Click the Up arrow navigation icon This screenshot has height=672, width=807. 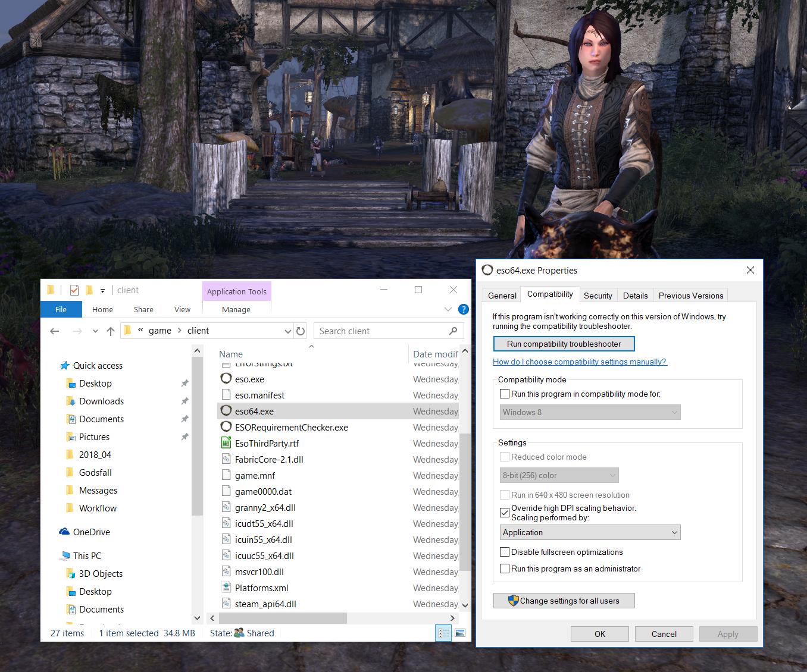[111, 331]
